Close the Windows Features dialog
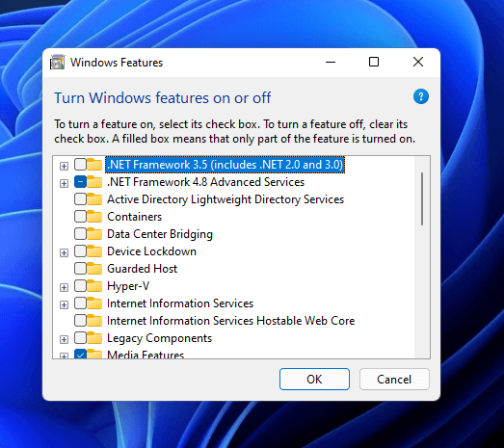Viewport: 504px width, 448px height. click(x=418, y=62)
